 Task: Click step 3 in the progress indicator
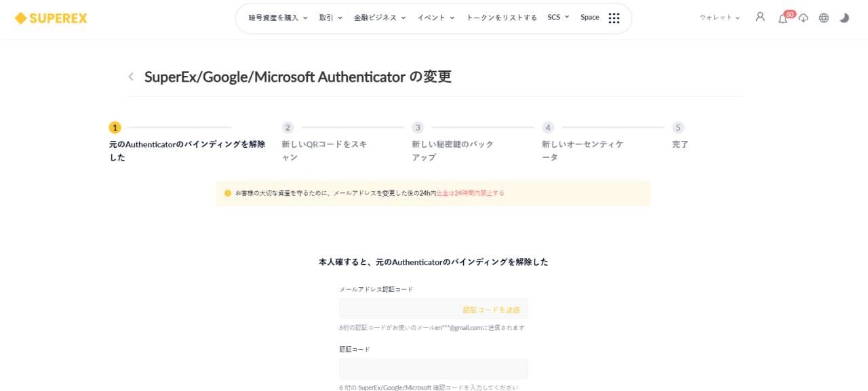418,127
